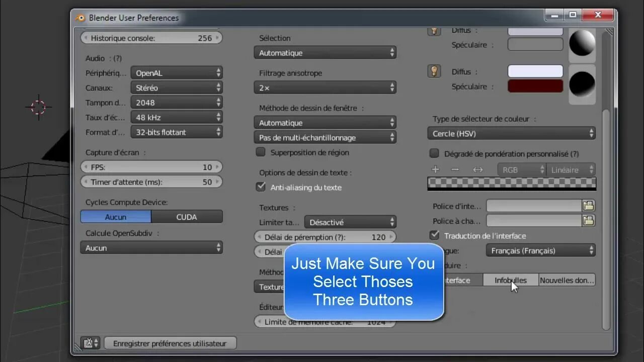Viewport: 644px width, 362px height.
Task: Toggle Nouvelles données translation button
Action: [x=567, y=280]
